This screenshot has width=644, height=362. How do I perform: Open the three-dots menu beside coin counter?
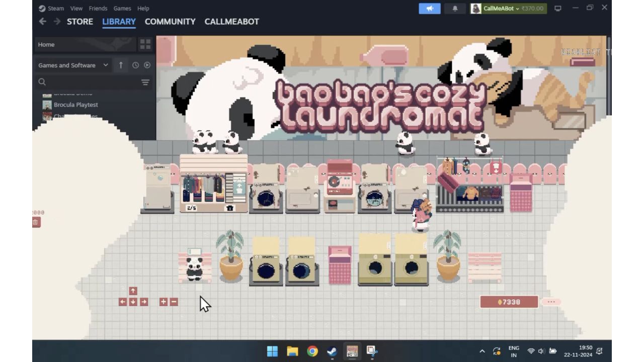pyautogui.click(x=551, y=302)
